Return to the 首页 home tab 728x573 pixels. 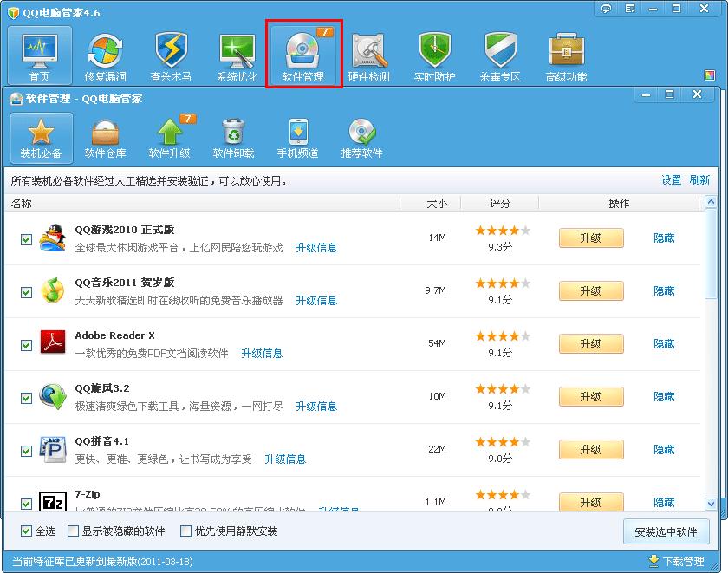(39, 55)
